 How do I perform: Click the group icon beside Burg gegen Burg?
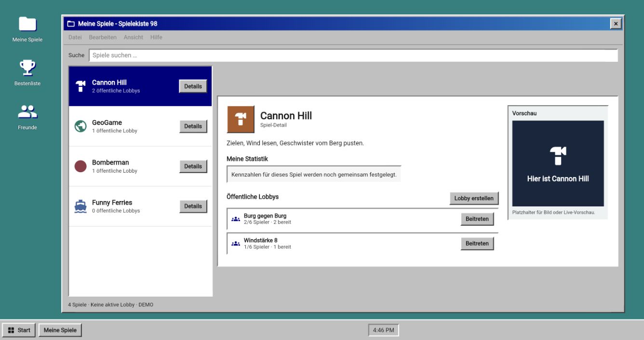coord(236,219)
